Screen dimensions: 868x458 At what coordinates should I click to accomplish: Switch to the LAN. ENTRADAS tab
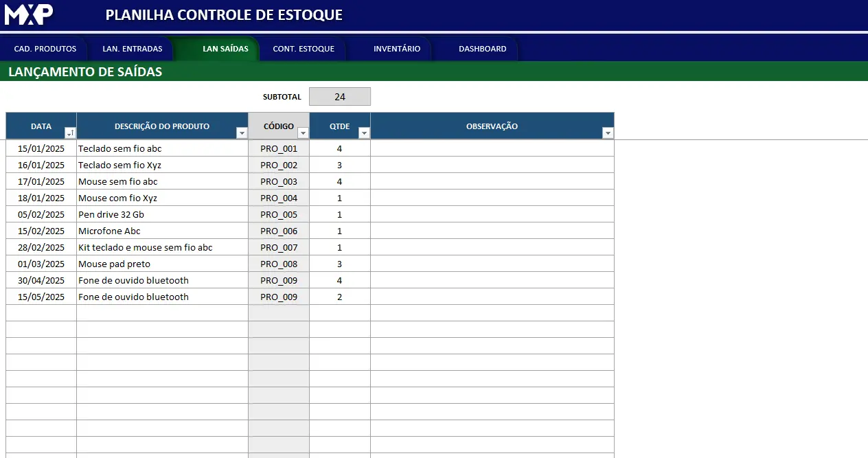[133, 49]
